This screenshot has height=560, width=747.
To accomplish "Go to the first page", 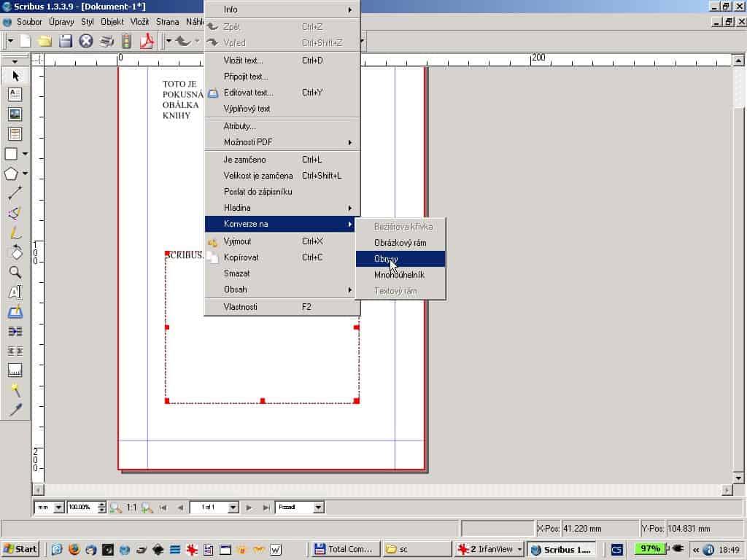I will point(163,507).
